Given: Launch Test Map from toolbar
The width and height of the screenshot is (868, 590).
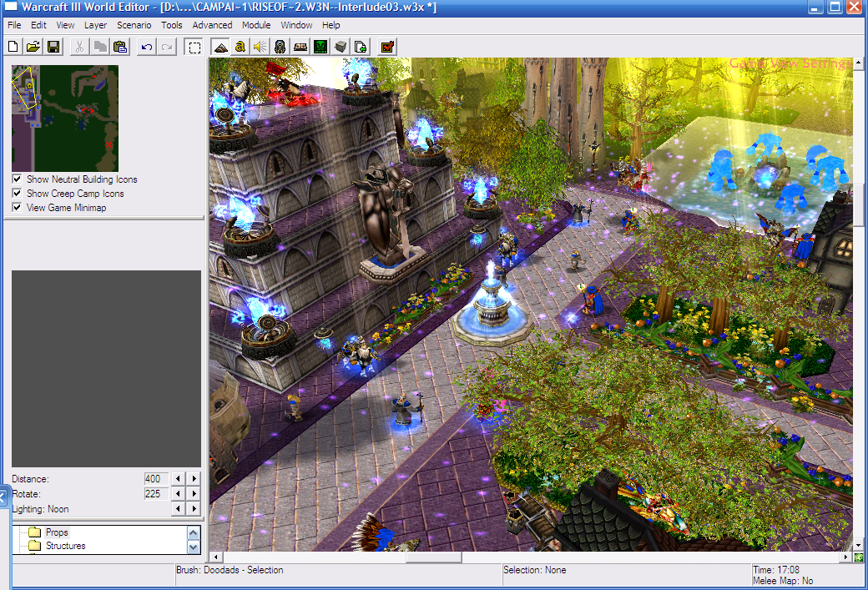Looking at the screenshot, I should pyautogui.click(x=387, y=47).
